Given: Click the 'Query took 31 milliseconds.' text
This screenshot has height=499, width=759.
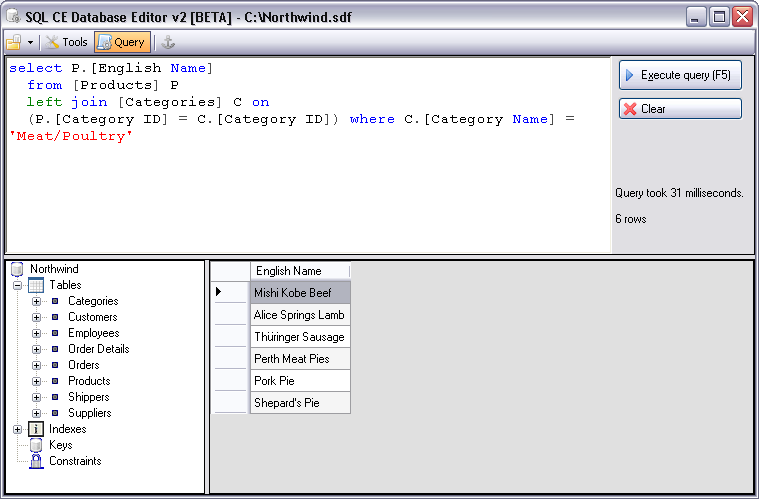Looking at the screenshot, I should [x=679, y=193].
